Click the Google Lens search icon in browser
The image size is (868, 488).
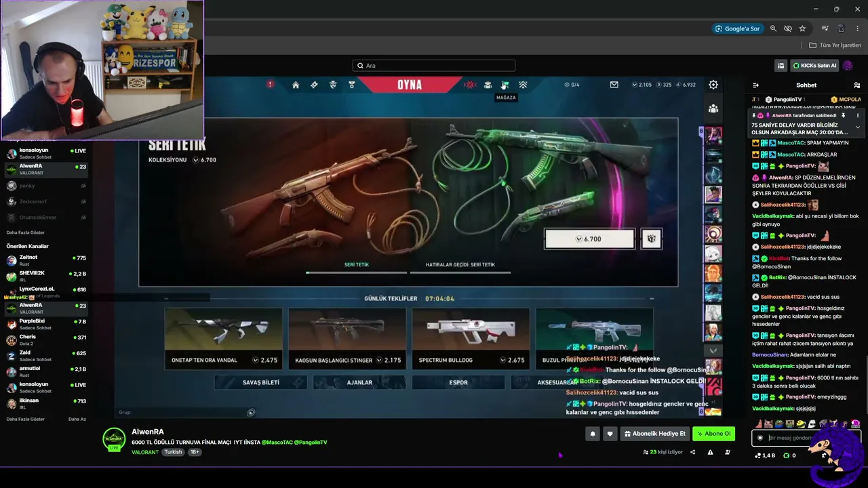tap(719, 28)
